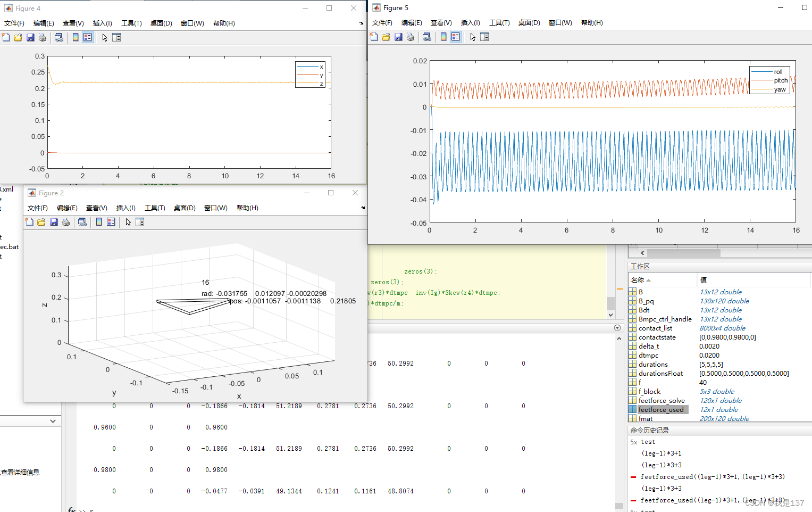812x512 pixels.
Task: Click variable icon next to fmat
Action: point(633,418)
